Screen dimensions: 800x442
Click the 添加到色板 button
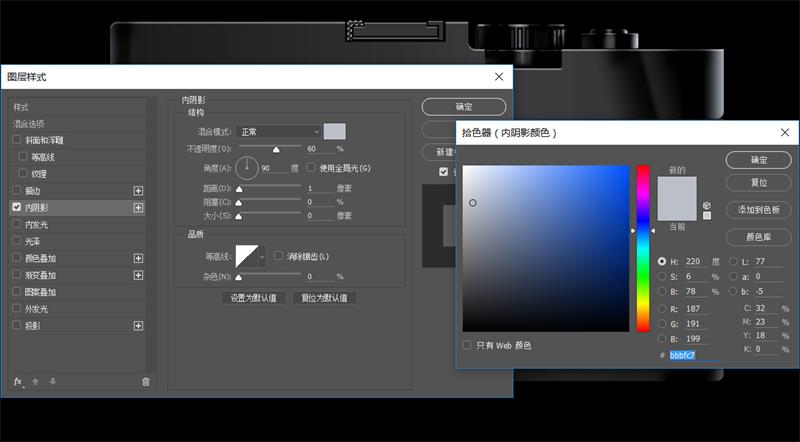[x=758, y=210]
